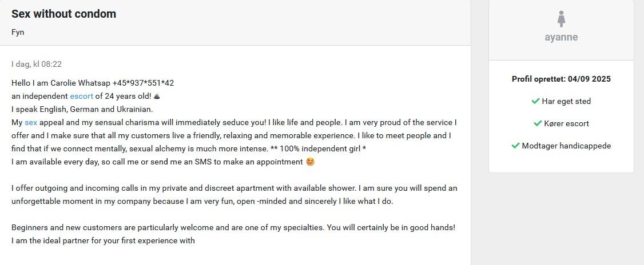644x265 pixels.
Task: Click the 'Profil oprettet: 04/09 2025' text
Action: coord(561,79)
